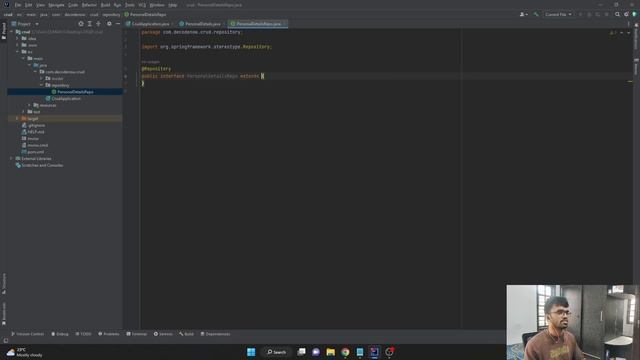Open Project panel gear options
Image resolution: width=640 pixels, height=360 pixels.
[109, 24]
